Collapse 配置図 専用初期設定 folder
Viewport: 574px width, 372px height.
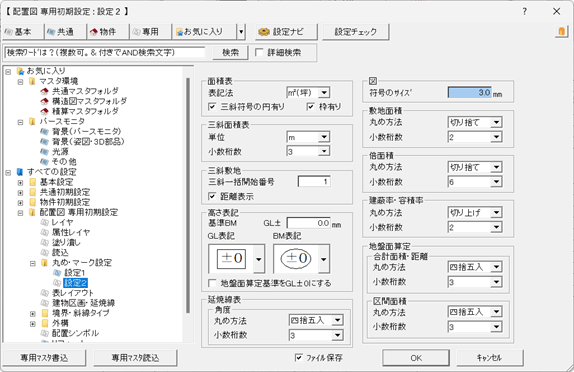click(x=20, y=212)
